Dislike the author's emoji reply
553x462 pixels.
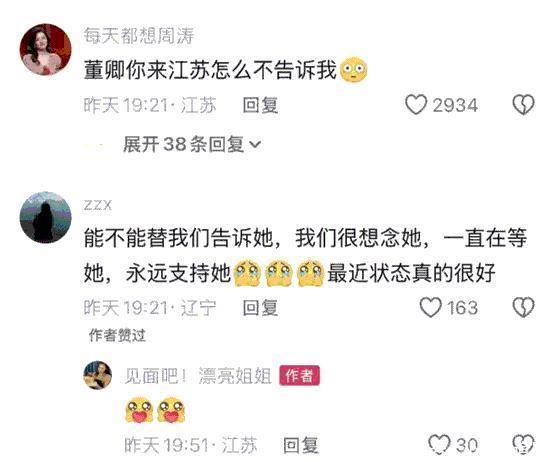tap(523, 444)
